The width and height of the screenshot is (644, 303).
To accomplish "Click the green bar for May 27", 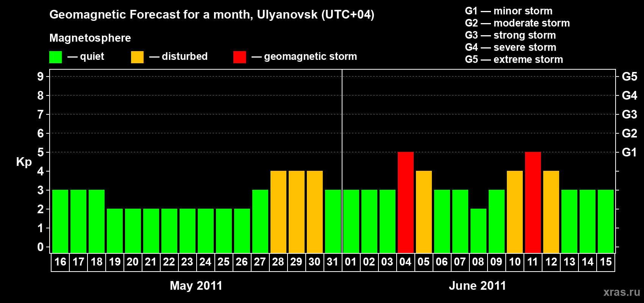I will point(260,221).
